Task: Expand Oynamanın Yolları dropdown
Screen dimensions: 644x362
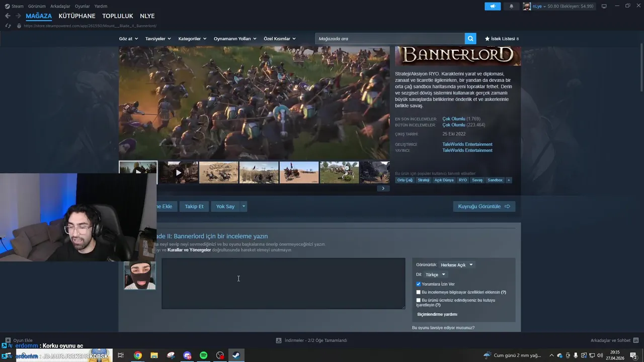Action: [x=235, y=39]
